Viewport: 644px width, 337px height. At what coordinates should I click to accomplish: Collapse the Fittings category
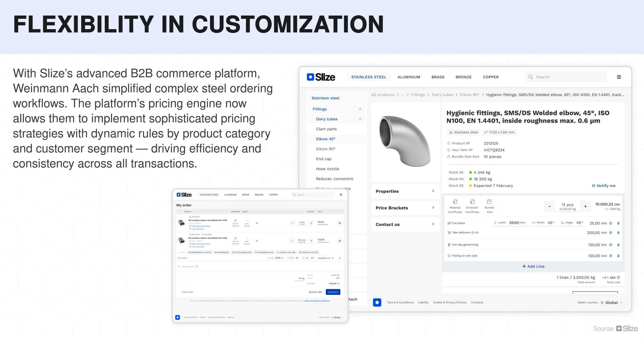tap(360, 109)
